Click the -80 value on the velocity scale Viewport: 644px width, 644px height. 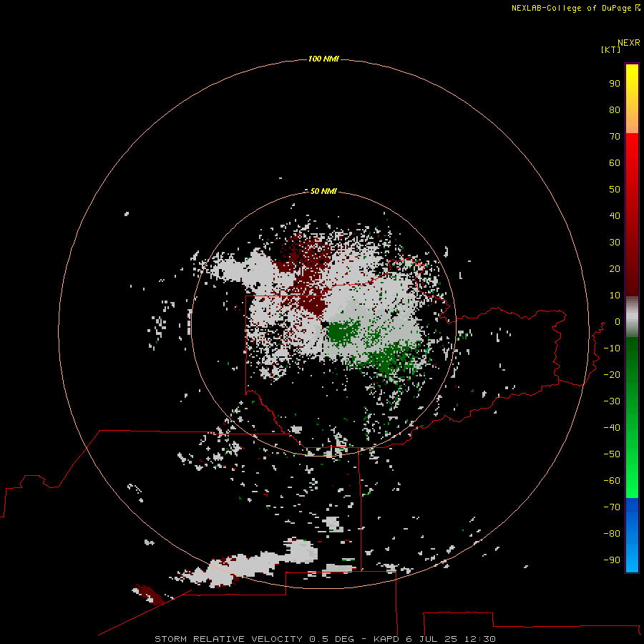coord(612,534)
